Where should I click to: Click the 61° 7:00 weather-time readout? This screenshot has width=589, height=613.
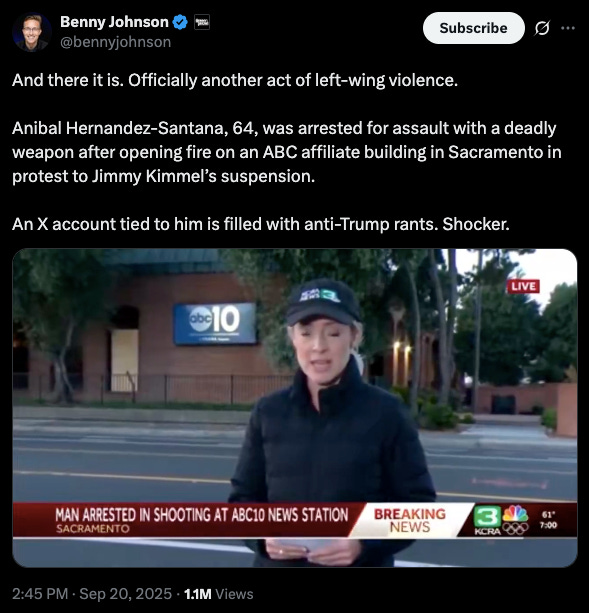click(548, 520)
